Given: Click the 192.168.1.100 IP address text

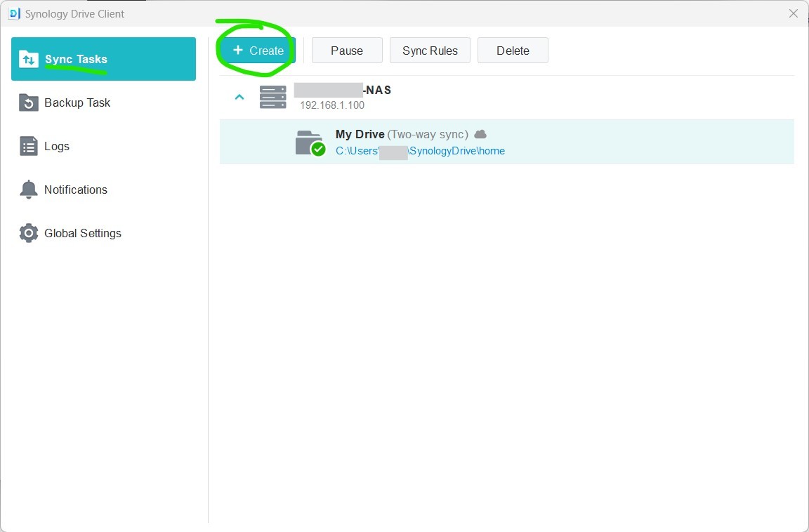Looking at the screenshot, I should click(x=332, y=105).
